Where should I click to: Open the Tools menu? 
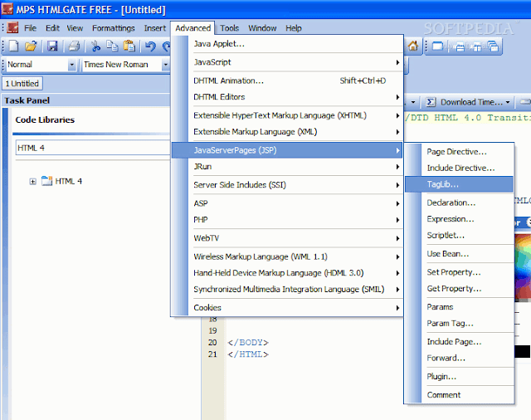229,28
